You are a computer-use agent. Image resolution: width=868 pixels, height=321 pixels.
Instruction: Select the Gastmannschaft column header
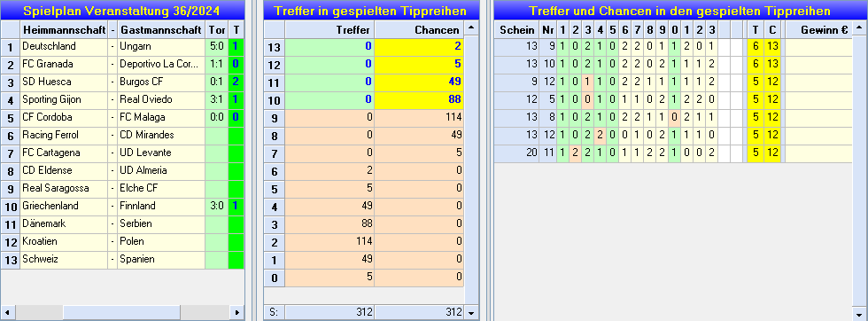click(x=161, y=30)
